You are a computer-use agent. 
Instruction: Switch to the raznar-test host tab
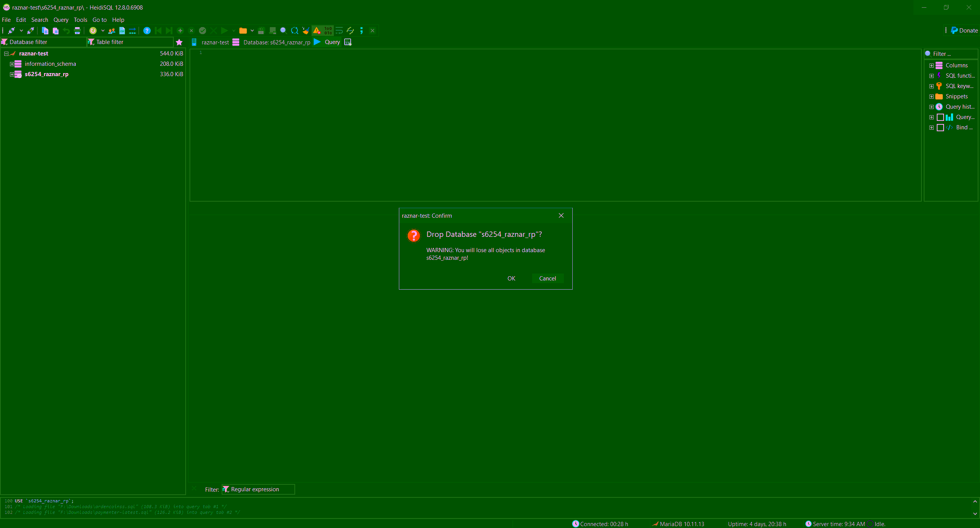(x=211, y=42)
